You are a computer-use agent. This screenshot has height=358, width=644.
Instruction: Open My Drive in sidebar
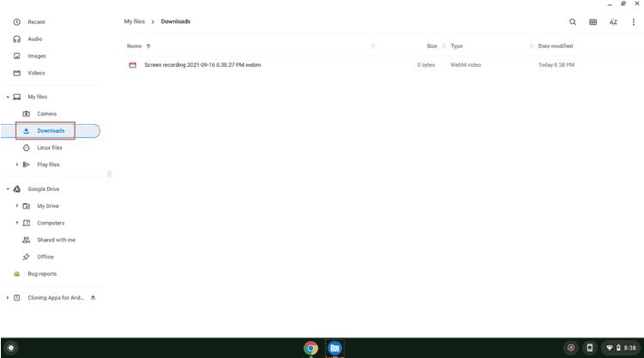[x=48, y=206]
